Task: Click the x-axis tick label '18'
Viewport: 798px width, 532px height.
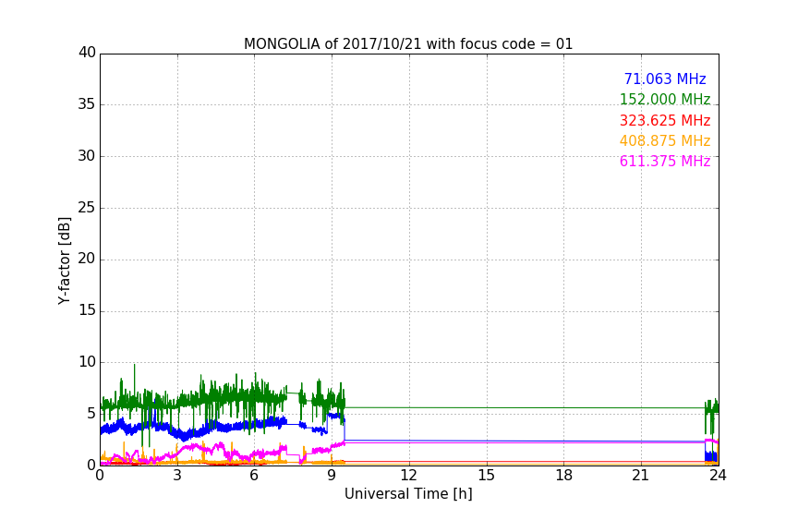Action: tap(563, 476)
